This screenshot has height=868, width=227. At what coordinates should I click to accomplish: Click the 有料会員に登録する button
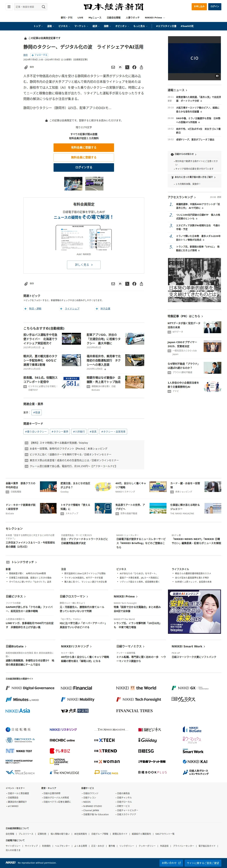pyautogui.click(x=84, y=148)
